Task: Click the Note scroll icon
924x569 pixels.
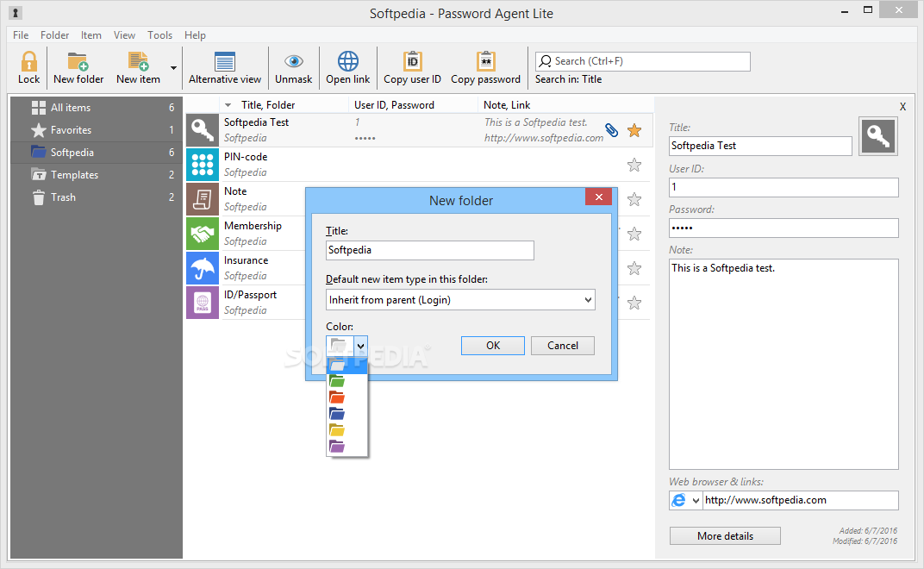Action: (x=203, y=199)
